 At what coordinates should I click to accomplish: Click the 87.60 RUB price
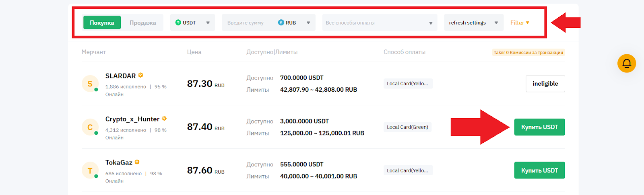point(206,170)
